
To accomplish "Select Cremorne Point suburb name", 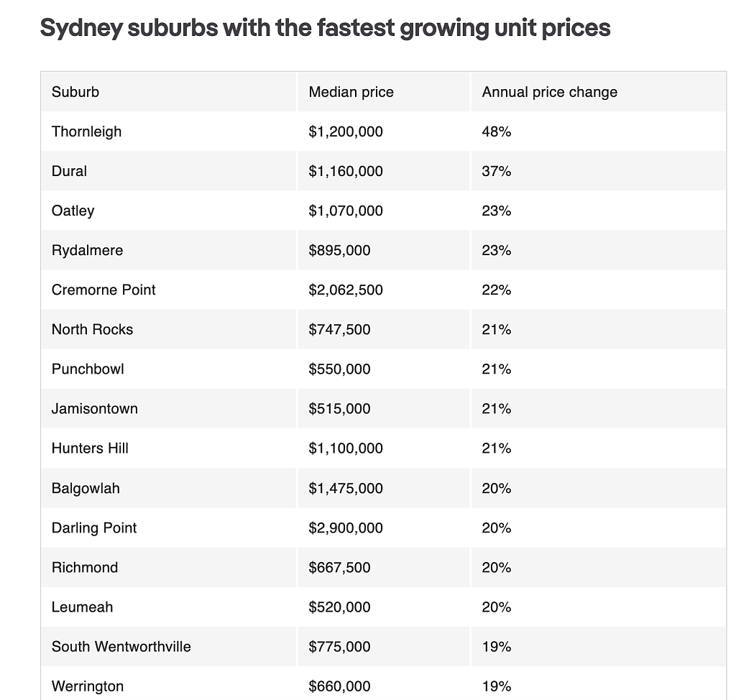I will click(103, 290).
